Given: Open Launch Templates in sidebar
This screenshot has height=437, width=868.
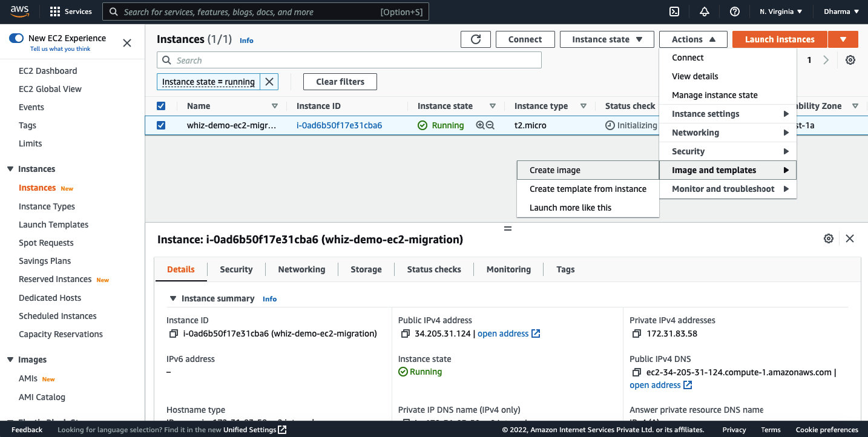Looking at the screenshot, I should tap(53, 225).
